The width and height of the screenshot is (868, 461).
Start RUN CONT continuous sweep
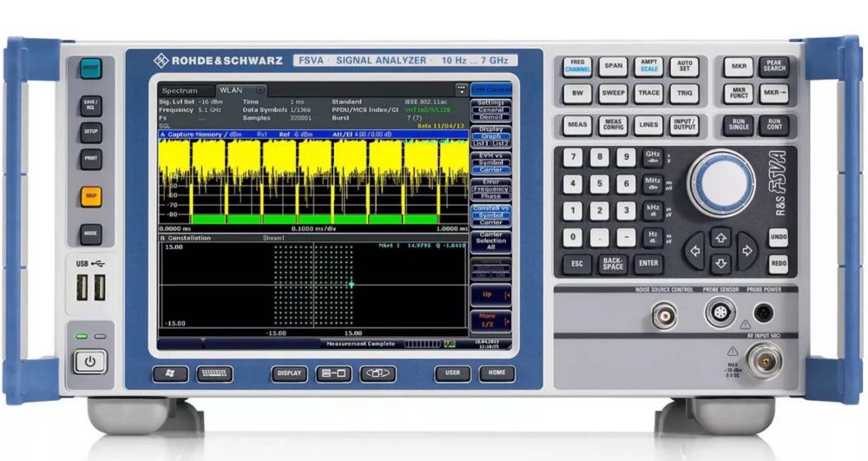pyautogui.click(x=774, y=126)
